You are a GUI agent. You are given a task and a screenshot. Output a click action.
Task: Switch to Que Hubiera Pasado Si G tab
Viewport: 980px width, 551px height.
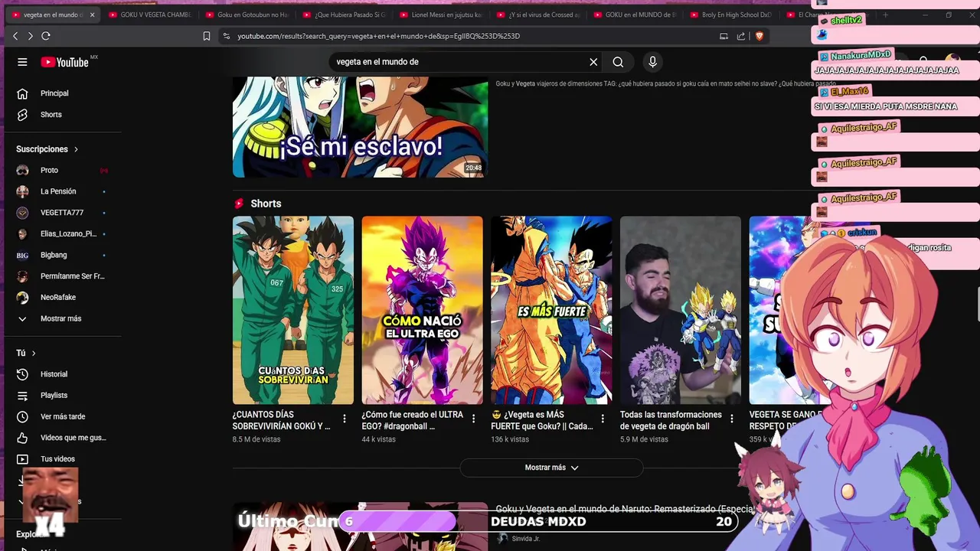pos(344,15)
